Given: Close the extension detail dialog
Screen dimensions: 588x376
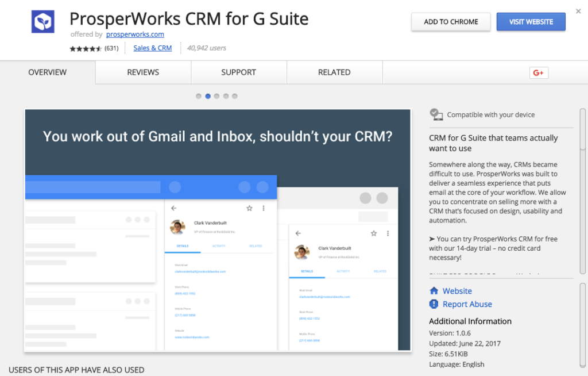Looking at the screenshot, I should (x=578, y=11).
